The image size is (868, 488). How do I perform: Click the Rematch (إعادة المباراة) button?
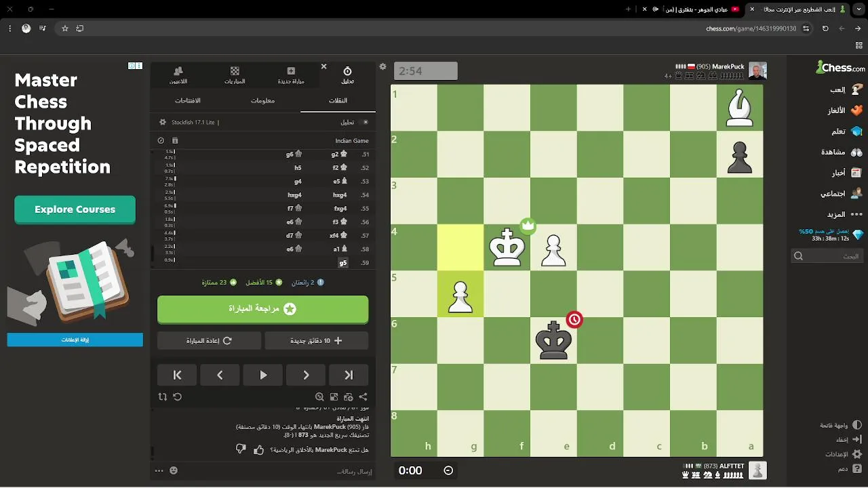pyautogui.click(x=210, y=341)
